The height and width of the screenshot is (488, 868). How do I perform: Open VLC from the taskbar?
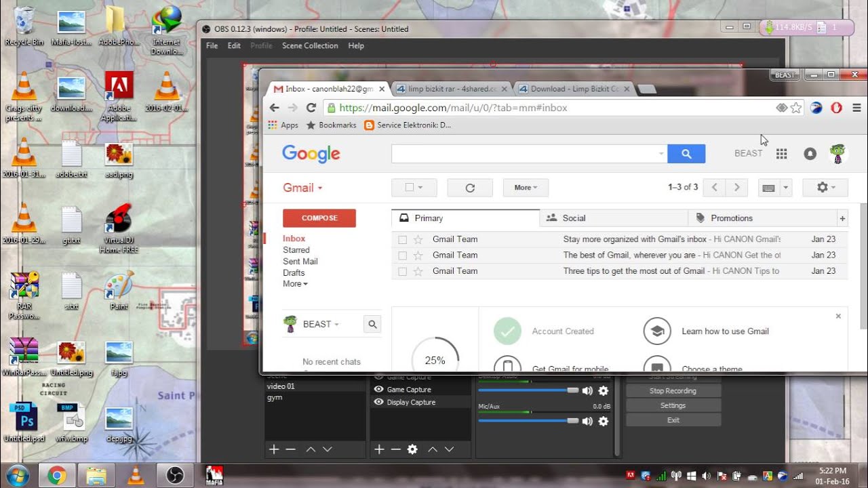136,476
